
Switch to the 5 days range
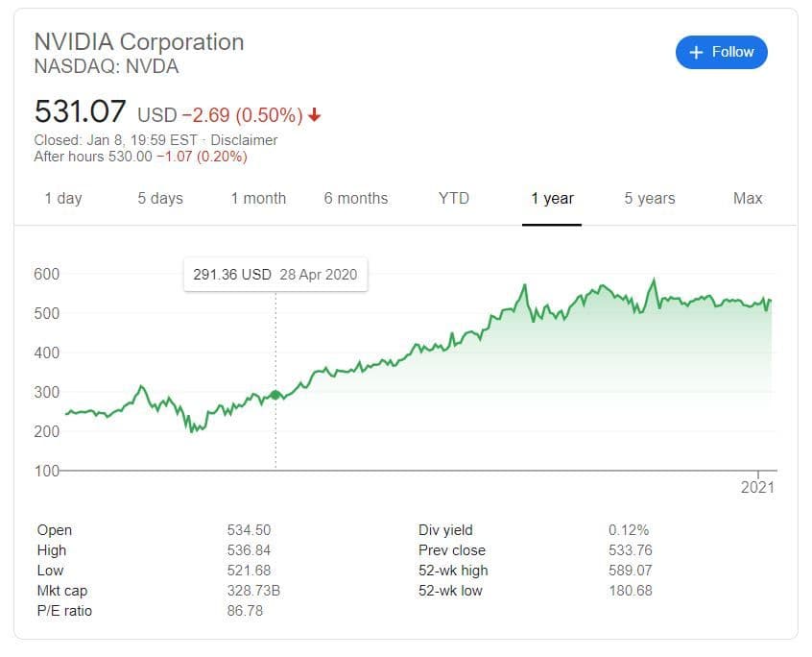pyautogui.click(x=160, y=199)
